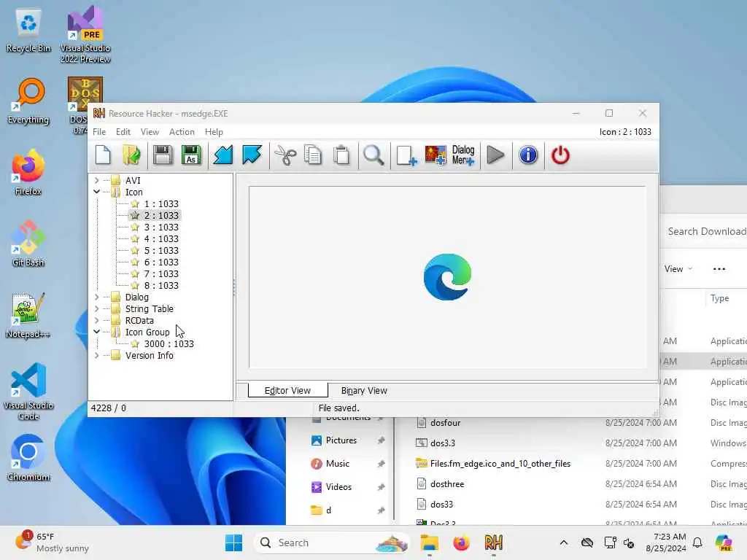Open the three-dots more options in Explorer
Image resolution: width=747 pixels, height=560 pixels.
[x=719, y=269]
